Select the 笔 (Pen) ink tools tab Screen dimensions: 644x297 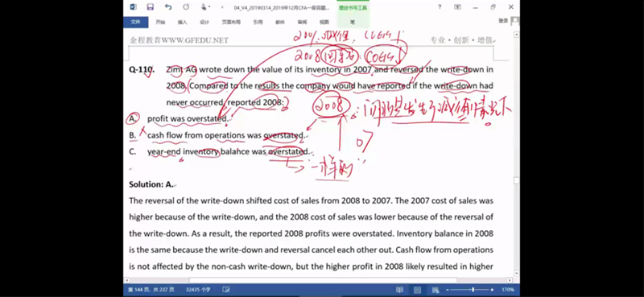point(353,23)
